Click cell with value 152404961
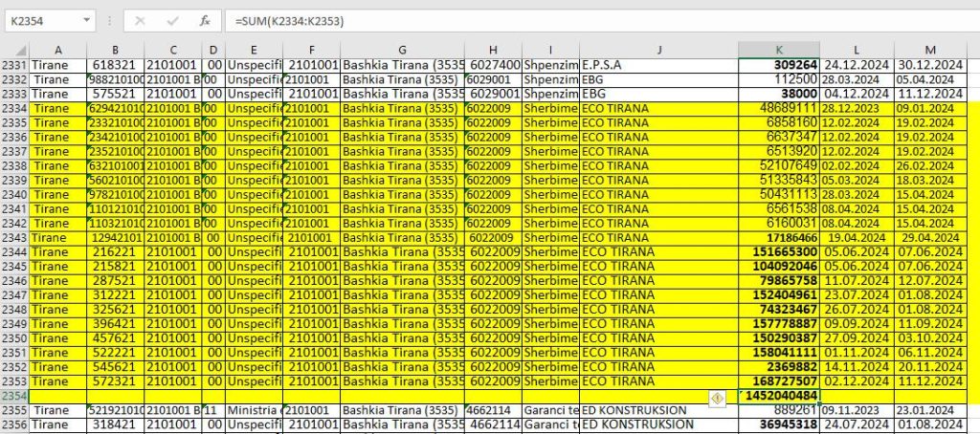 point(779,295)
